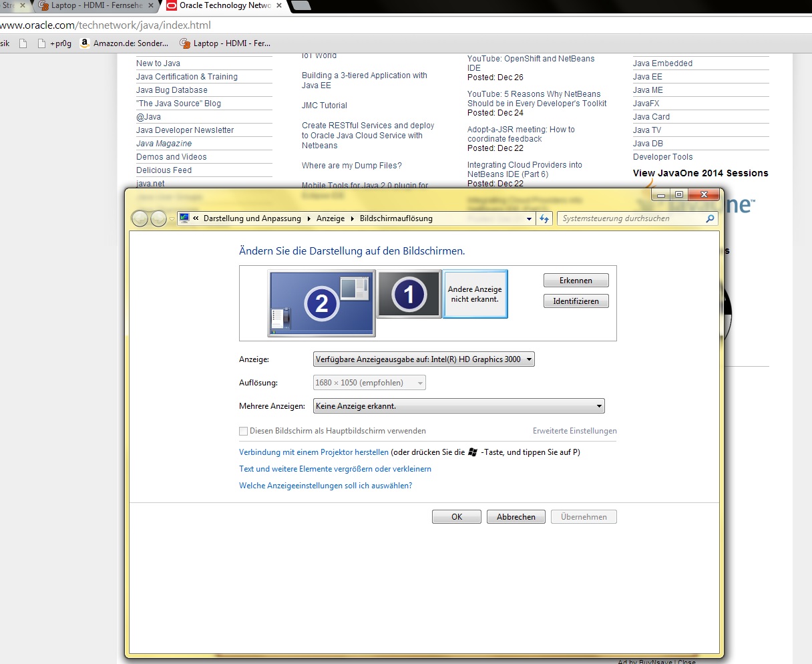Click the refresh icon next to the address bar
812x664 pixels.
pyautogui.click(x=544, y=218)
